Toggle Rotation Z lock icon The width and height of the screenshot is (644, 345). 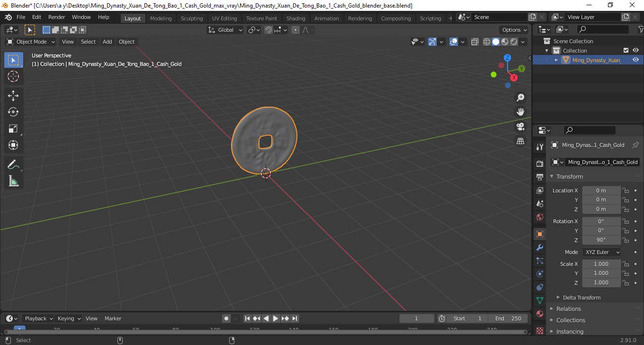point(626,240)
